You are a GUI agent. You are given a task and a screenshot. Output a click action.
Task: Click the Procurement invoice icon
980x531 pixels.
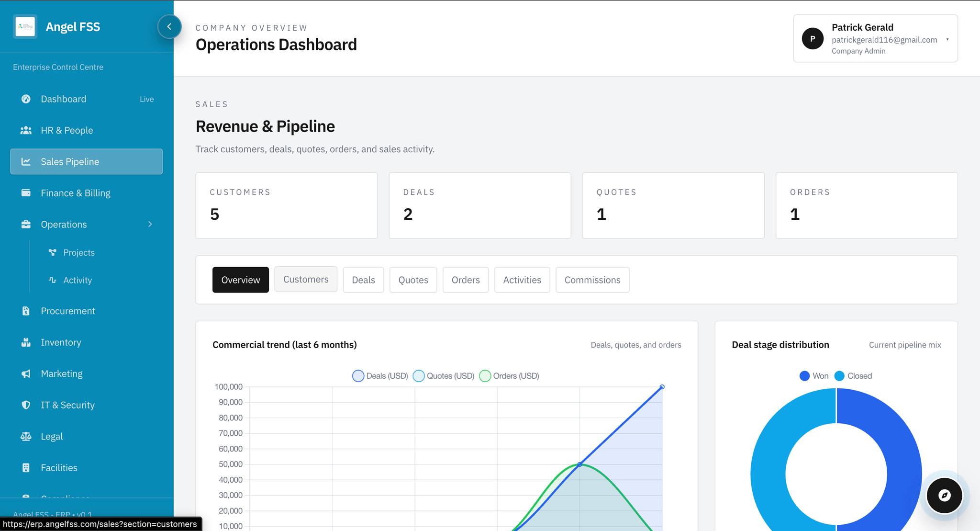click(26, 311)
